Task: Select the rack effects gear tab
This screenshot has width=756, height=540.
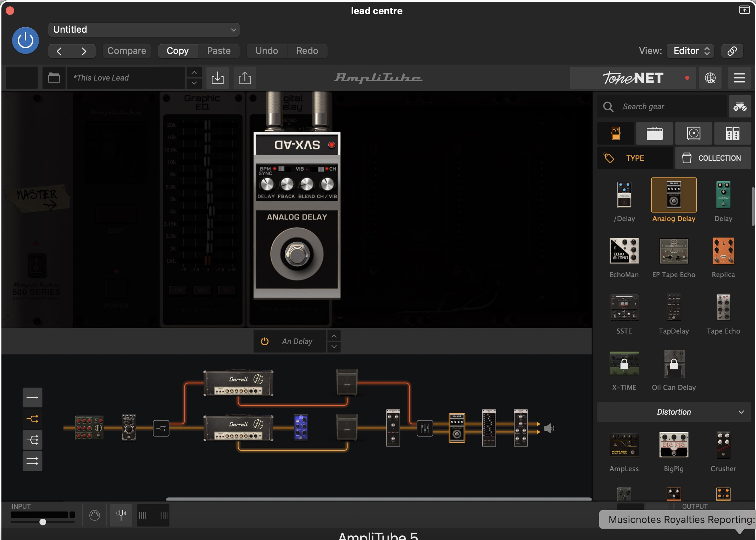Action: click(733, 133)
